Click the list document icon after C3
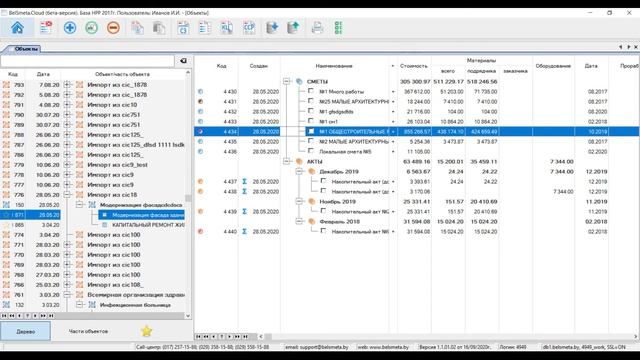 [x=205, y=28]
